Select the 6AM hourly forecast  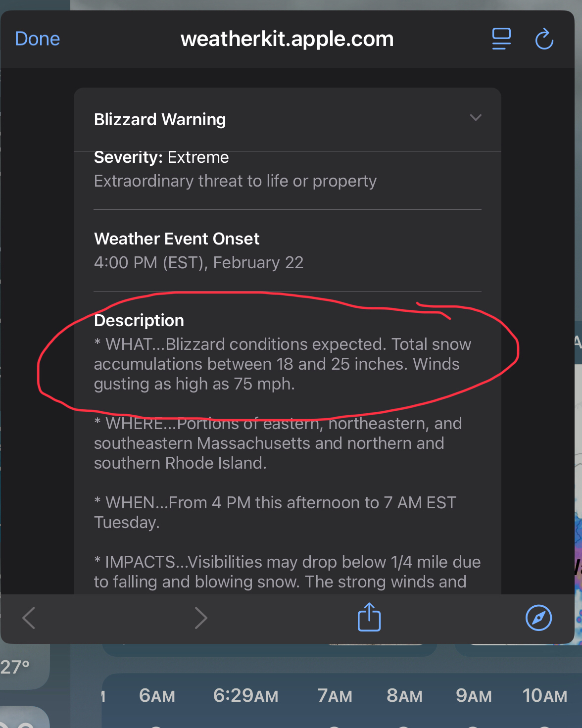tap(157, 696)
